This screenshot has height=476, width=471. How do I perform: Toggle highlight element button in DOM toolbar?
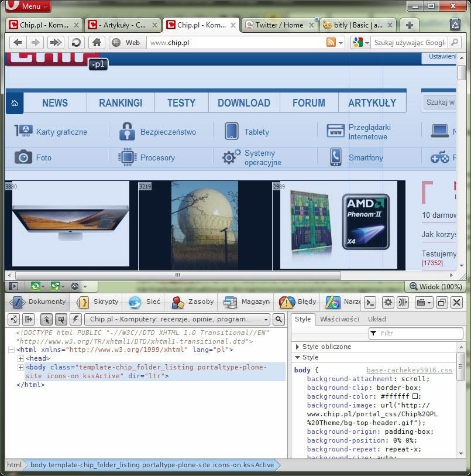[61, 319]
